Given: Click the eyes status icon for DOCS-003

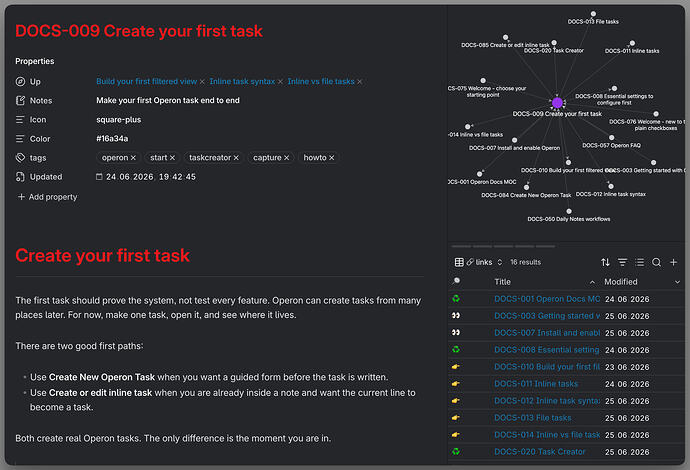Looking at the screenshot, I should point(456,316).
